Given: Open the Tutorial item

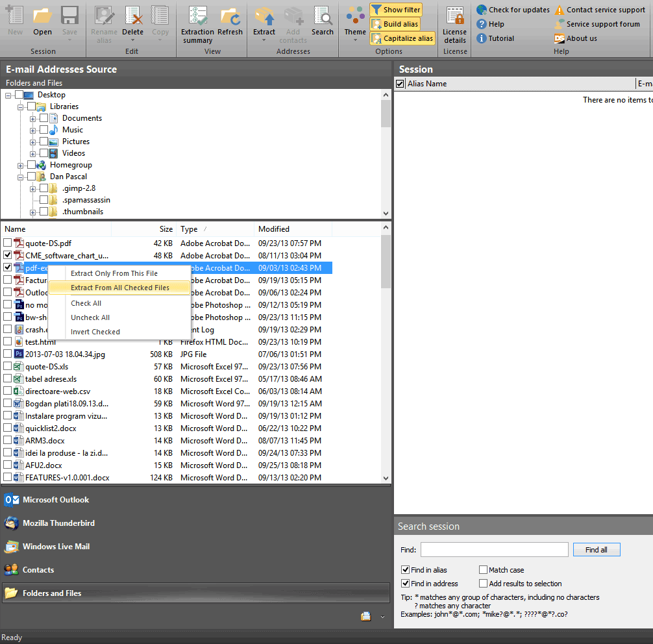Looking at the screenshot, I should pos(495,38).
